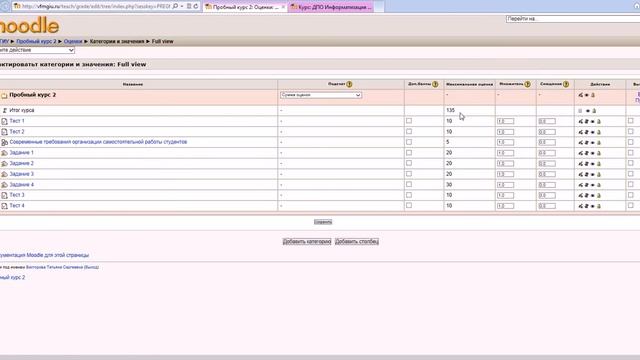640x360 pixels.
Task: Open Современные требования организации forum link
Action: tap(98, 142)
